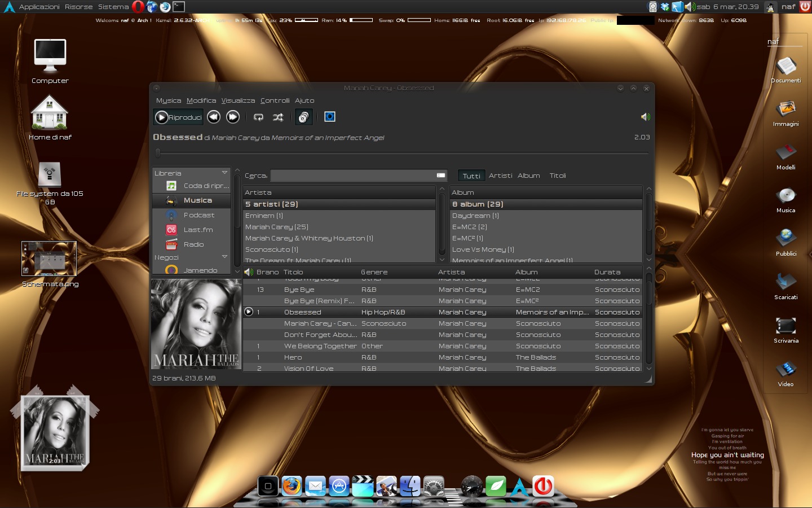Open the Controlli menu

pos(275,100)
